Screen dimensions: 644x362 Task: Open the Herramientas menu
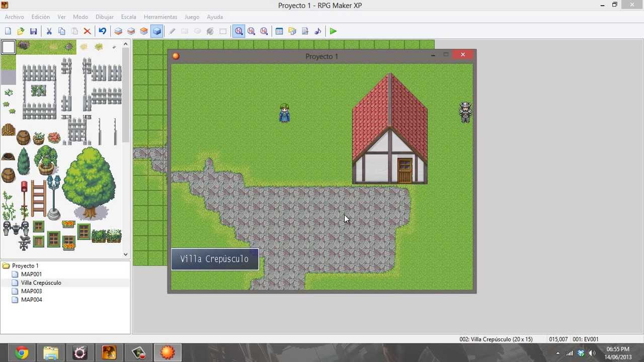(160, 17)
